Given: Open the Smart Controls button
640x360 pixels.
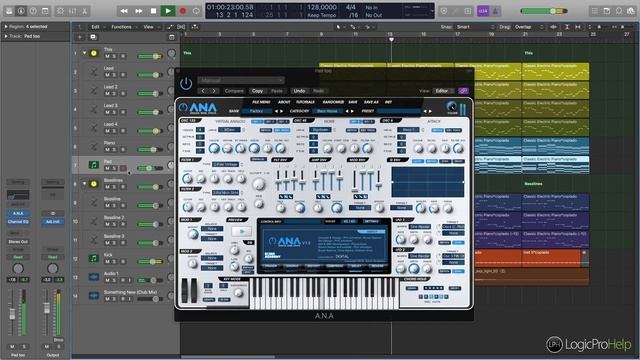Looking at the screenshot, I should [60, 11].
